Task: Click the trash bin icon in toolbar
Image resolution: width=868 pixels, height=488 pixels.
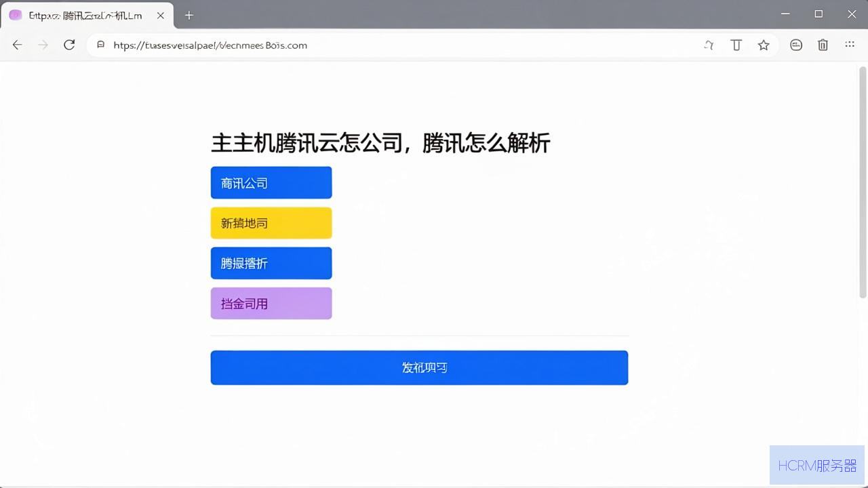Action: (823, 45)
